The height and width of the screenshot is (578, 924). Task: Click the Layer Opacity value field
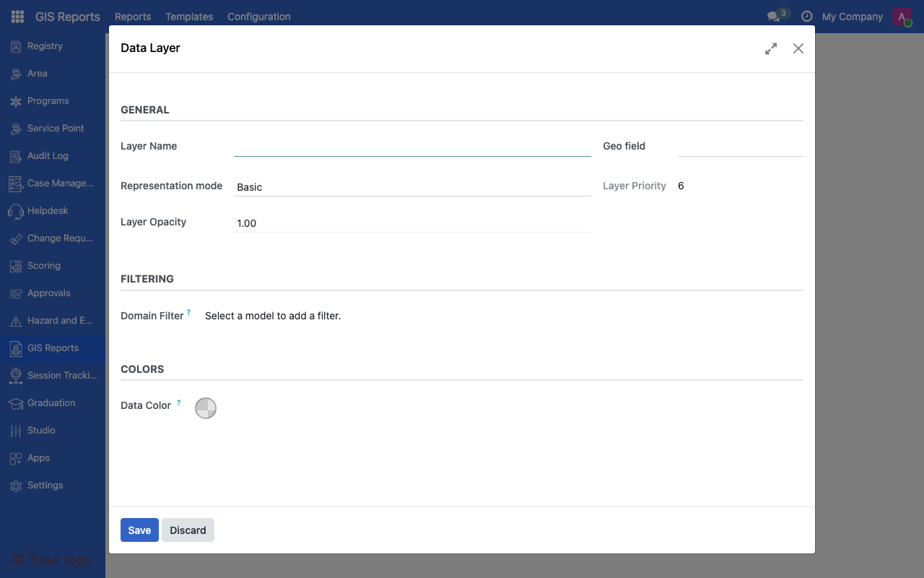click(412, 223)
